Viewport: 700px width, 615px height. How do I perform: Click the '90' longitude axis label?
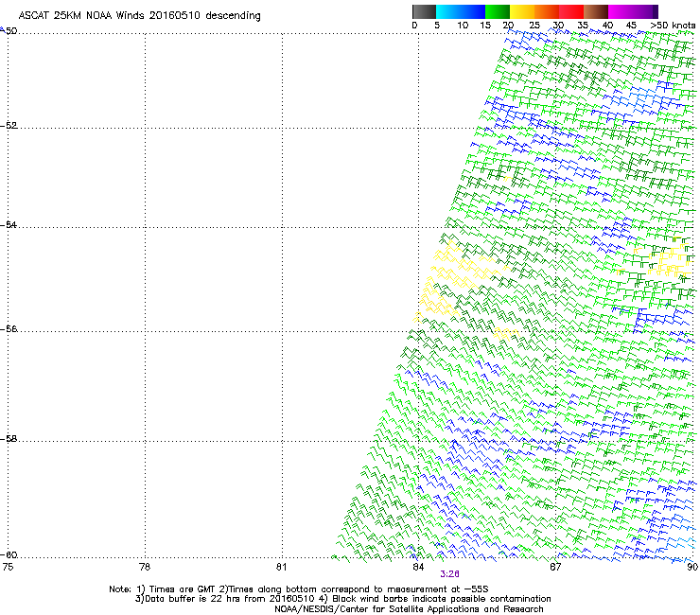click(692, 567)
